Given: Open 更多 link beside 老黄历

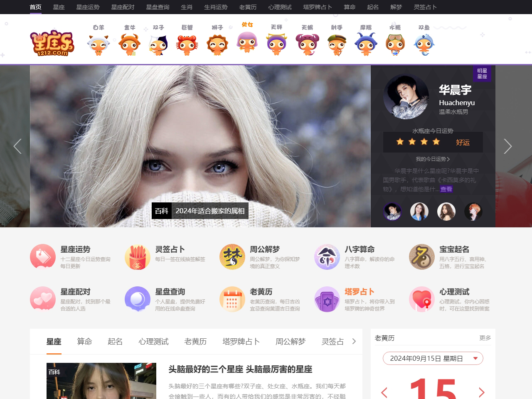Looking at the screenshot, I should pyautogui.click(x=485, y=338).
